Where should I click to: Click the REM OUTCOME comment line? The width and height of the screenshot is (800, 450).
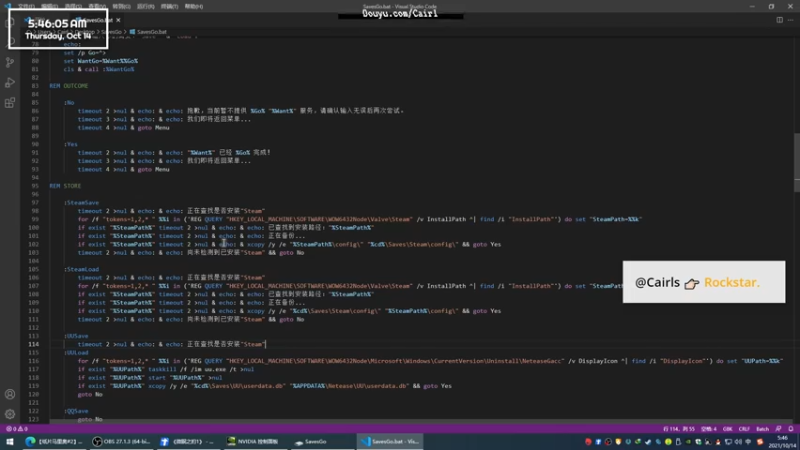pos(69,86)
